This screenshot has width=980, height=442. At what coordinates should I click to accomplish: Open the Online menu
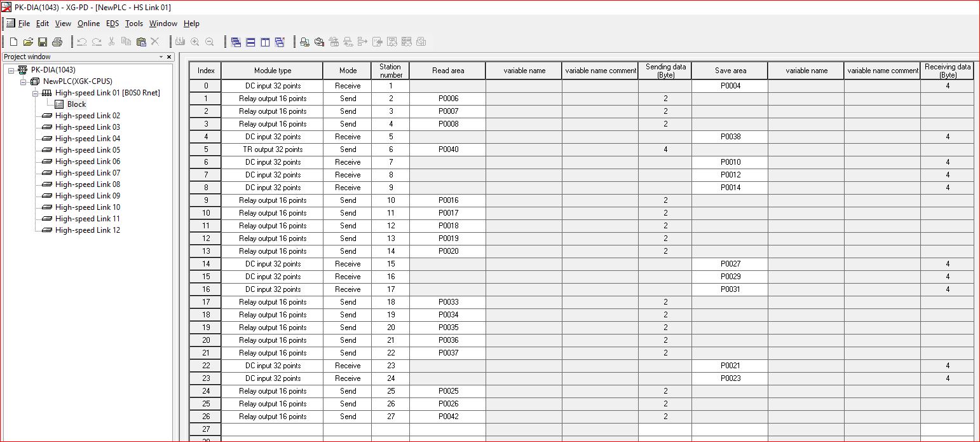pyautogui.click(x=88, y=24)
